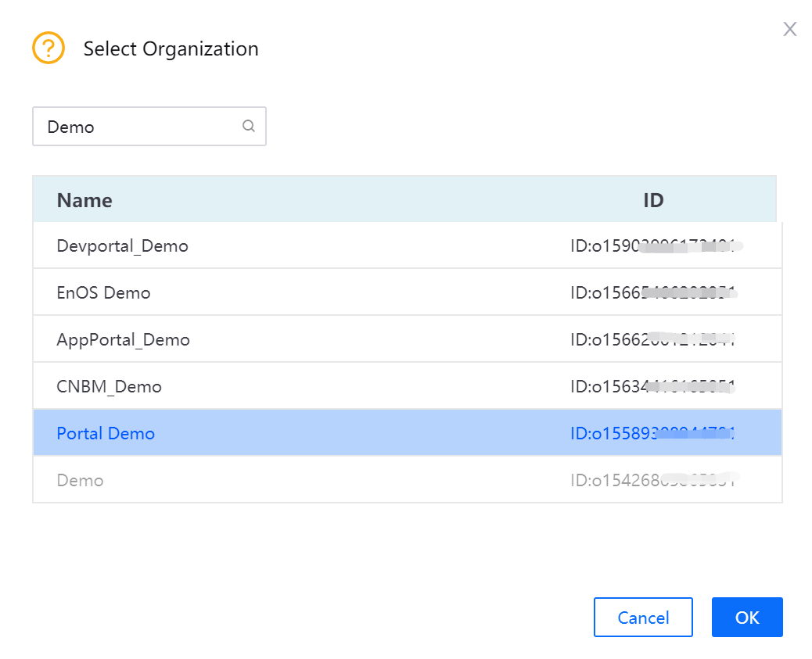Click the highlighted Portal Demo name
The height and width of the screenshot is (659, 812).
pos(106,434)
